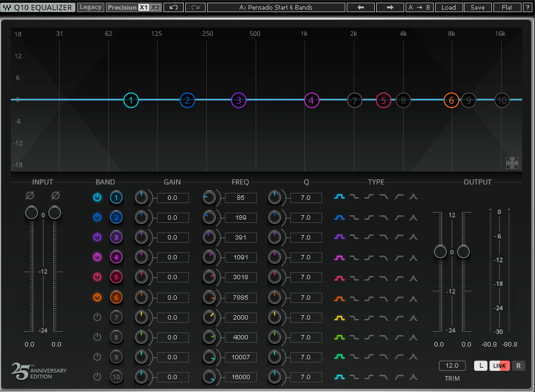Image resolution: width=535 pixels, height=392 pixels.
Task: Enable band 9 power button
Action: point(97,357)
